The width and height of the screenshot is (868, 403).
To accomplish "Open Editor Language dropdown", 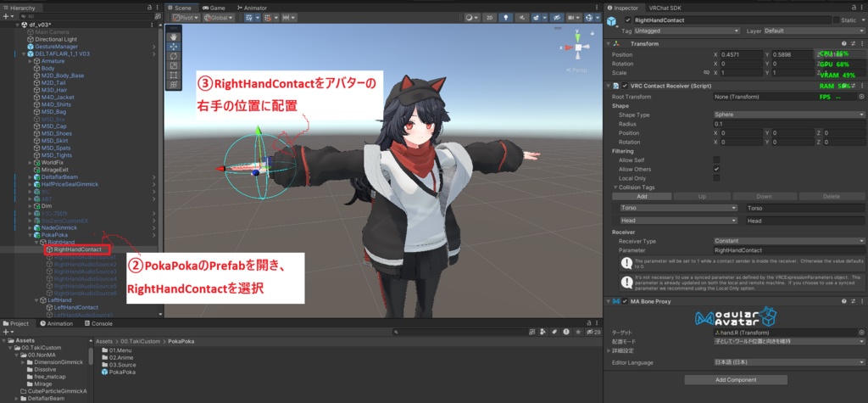I will [x=789, y=362].
